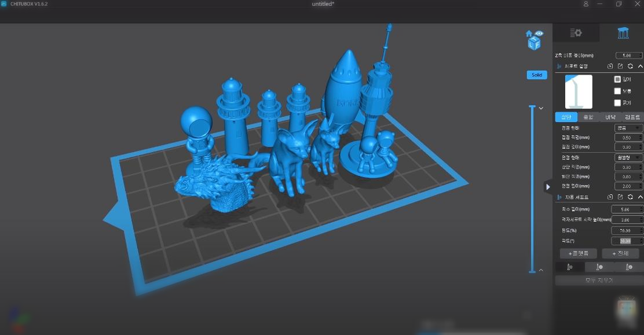Click the 각도(°) field
The height and width of the screenshot is (335, 644).
627,241
